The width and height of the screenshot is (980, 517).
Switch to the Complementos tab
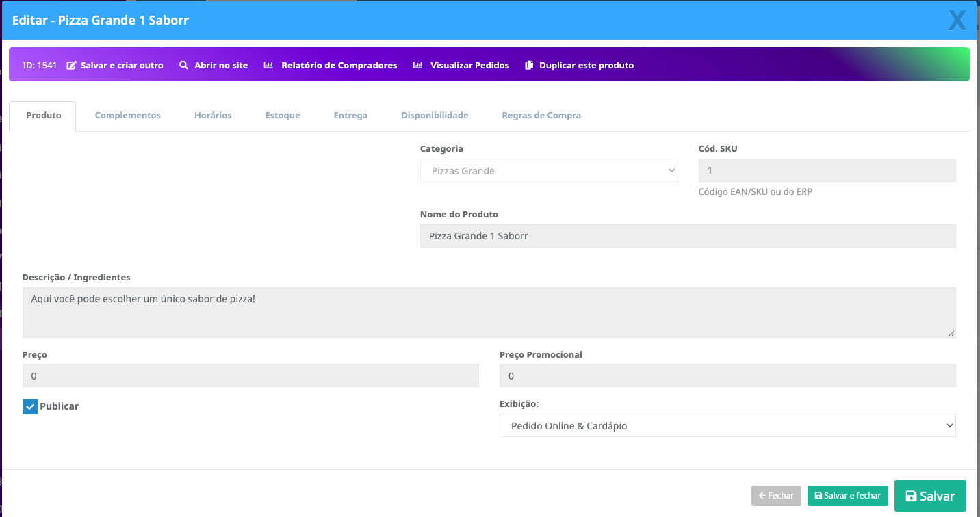point(128,116)
